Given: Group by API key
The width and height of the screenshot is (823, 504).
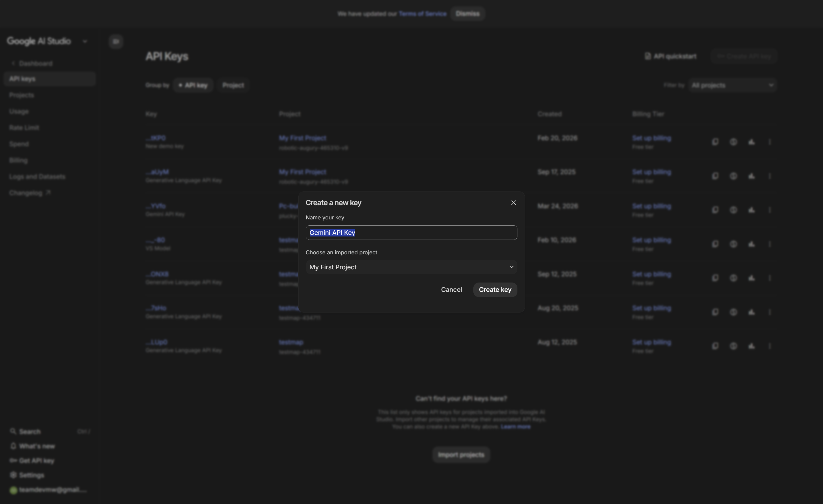Looking at the screenshot, I should point(193,85).
